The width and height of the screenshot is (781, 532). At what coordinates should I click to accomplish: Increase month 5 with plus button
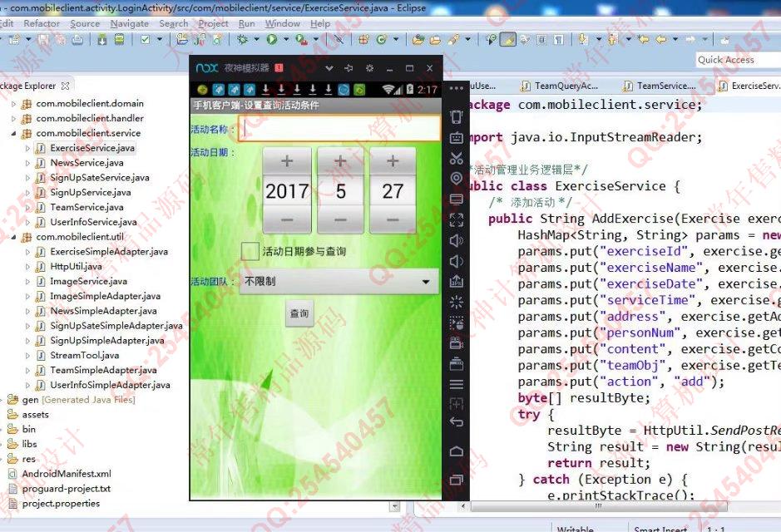(341, 160)
